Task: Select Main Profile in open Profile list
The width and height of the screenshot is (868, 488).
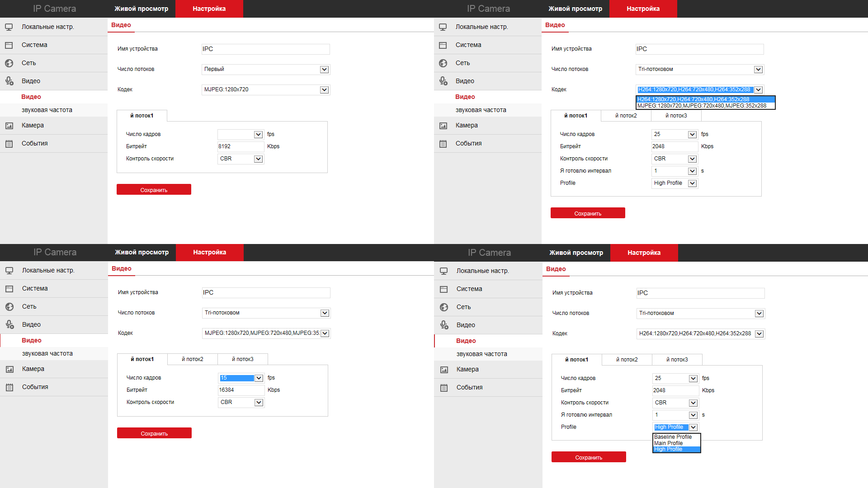Action: (x=668, y=443)
